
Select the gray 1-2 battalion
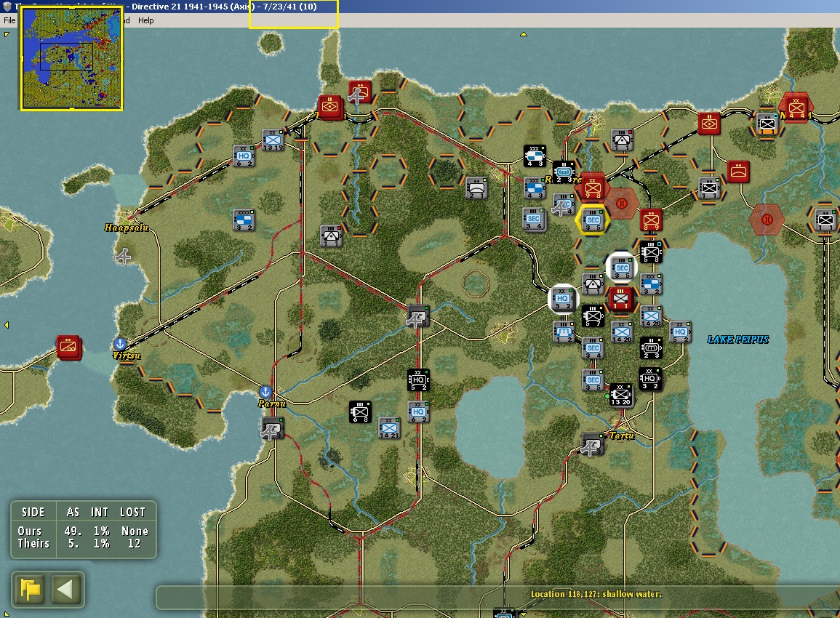564,332
